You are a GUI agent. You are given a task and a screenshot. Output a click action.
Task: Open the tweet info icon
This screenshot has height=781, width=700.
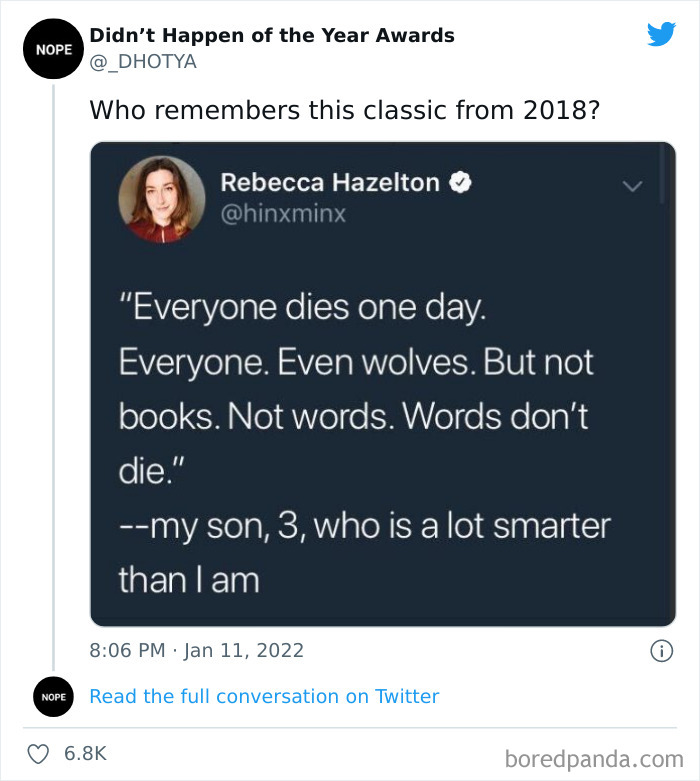click(x=660, y=651)
